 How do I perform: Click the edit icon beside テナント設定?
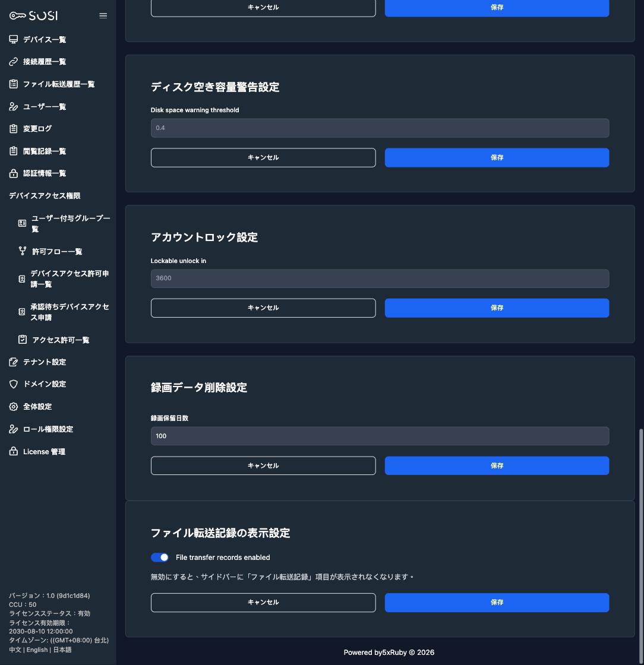14,362
